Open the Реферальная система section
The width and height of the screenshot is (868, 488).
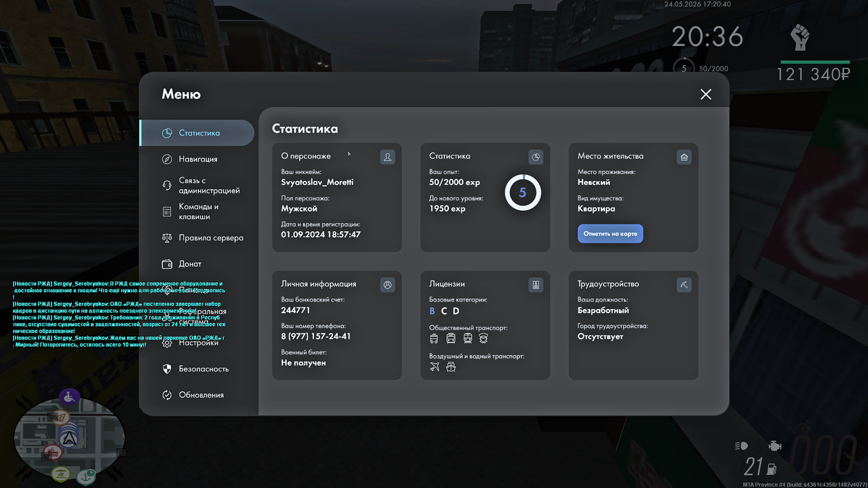[197, 317]
